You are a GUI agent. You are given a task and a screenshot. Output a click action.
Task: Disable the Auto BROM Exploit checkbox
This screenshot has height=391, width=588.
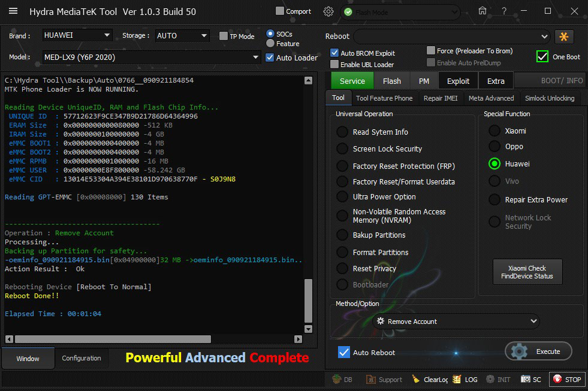(x=334, y=53)
